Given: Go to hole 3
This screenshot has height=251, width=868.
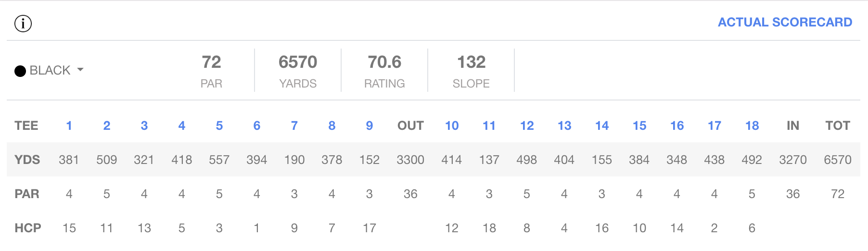Looking at the screenshot, I should coord(144,126).
